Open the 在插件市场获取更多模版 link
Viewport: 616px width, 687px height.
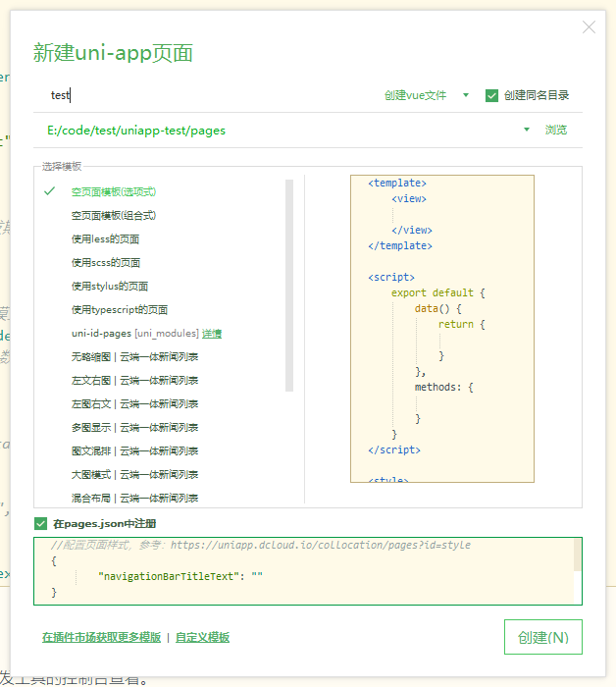tap(102, 638)
